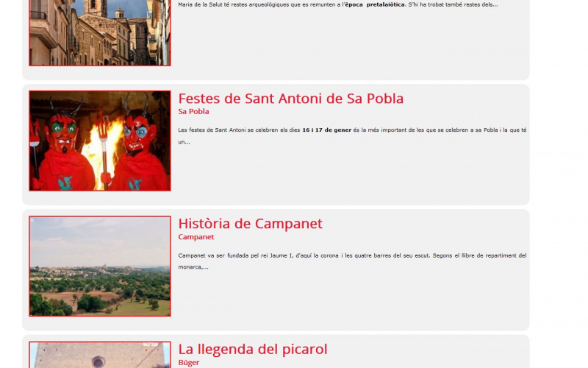Open the Història de Campanet article title
Viewport: 588px width, 368px height.
click(250, 224)
